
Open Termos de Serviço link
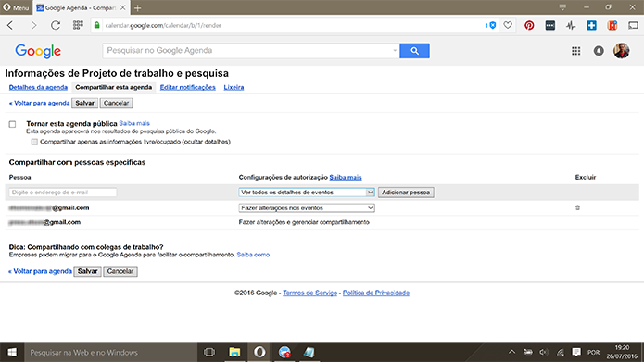(309, 293)
